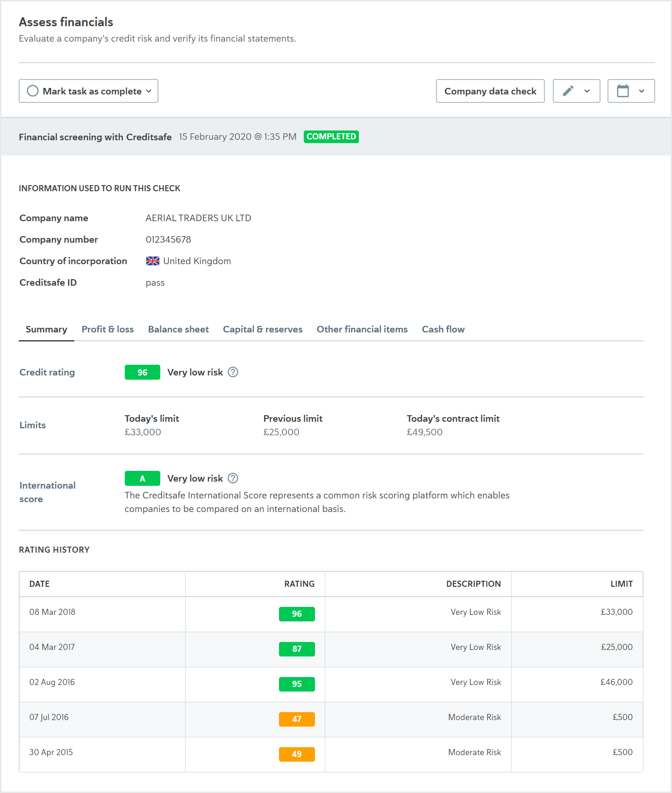672x793 pixels.
Task: Switch to the Profit & loss tab
Action: pos(107,329)
